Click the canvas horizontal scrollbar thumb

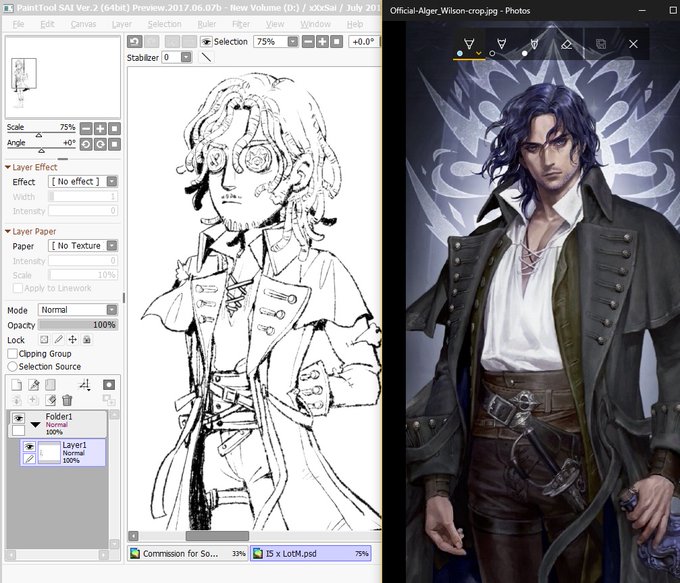(217, 536)
